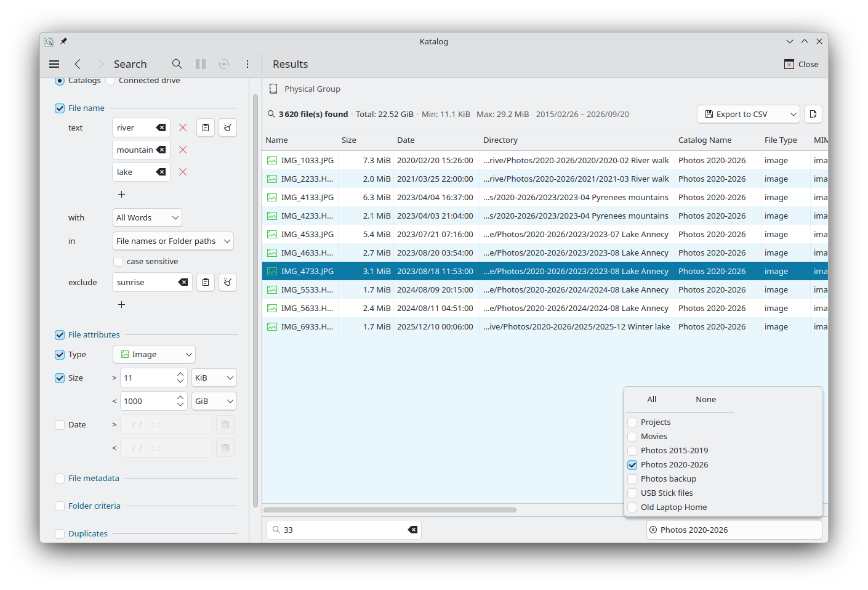The width and height of the screenshot is (868, 590).
Task: Click the Export to CSV button
Action: tap(742, 114)
